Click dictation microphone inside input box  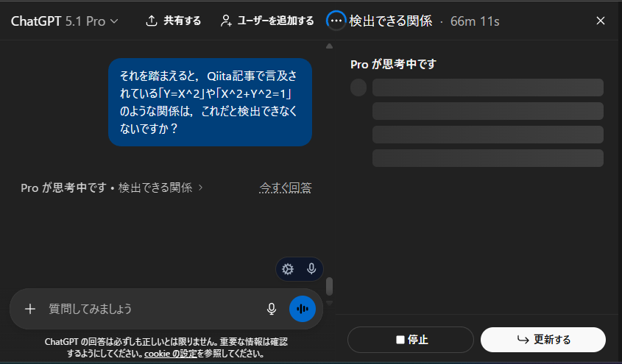point(272,309)
